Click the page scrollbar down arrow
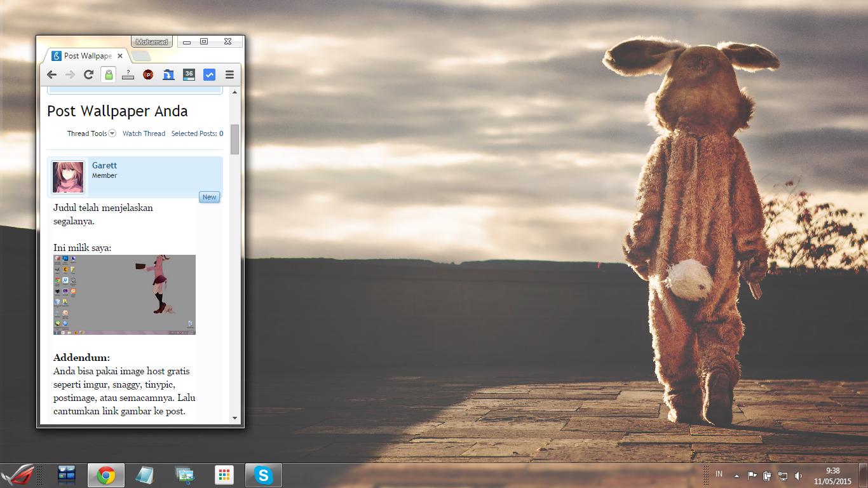Image resolution: width=868 pixels, height=488 pixels. [x=234, y=418]
